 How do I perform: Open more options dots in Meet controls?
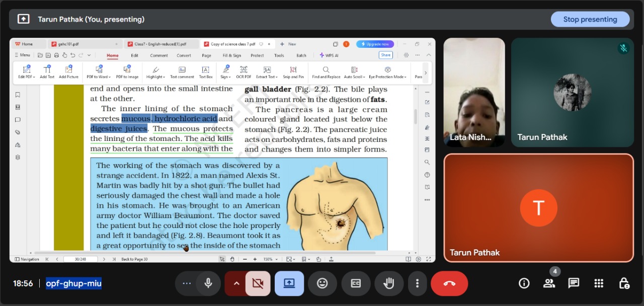click(x=417, y=283)
